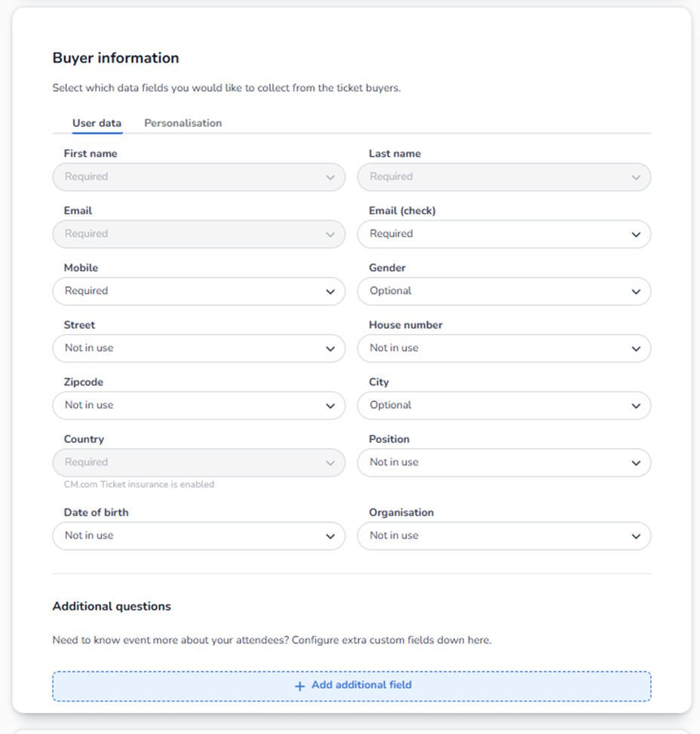Click the chevron arrow in Position dropdown
This screenshot has width=700, height=734.
[x=636, y=463]
